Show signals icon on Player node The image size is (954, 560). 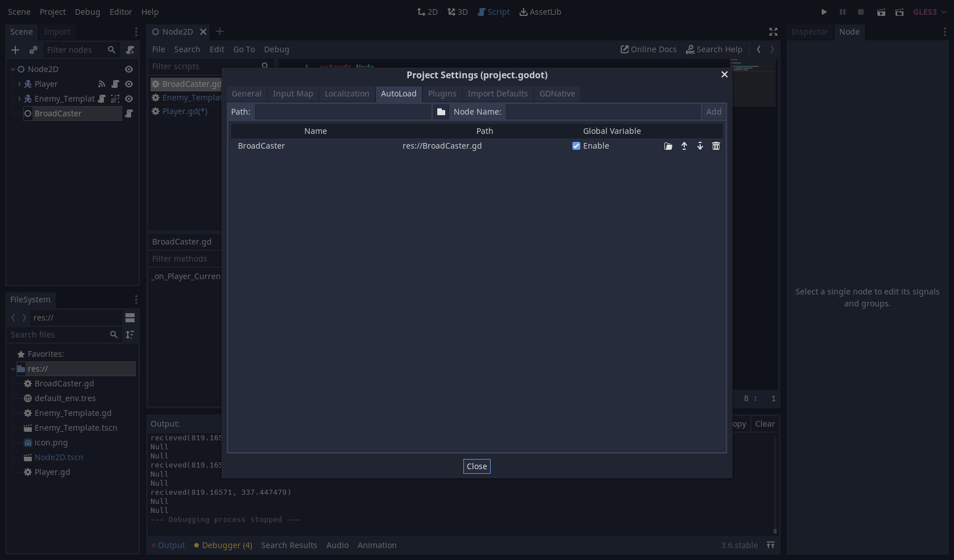(x=102, y=84)
